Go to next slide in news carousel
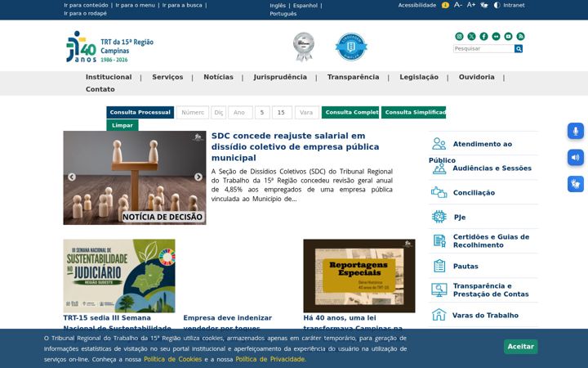Viewport: 588px width, 368px height. point(198,177)
